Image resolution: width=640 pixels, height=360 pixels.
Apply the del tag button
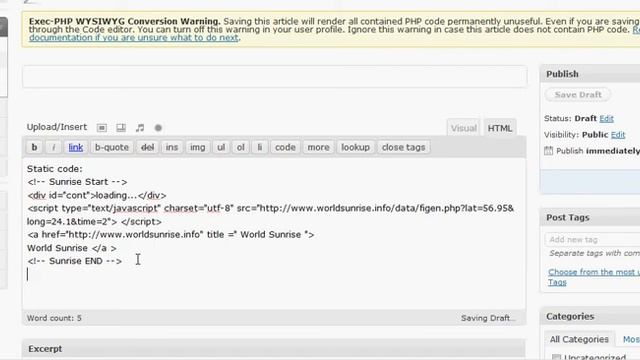147,147
